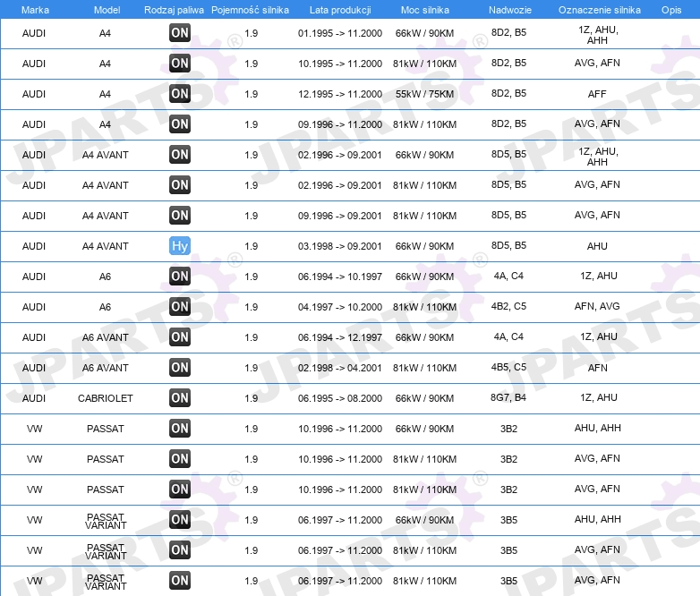Click the Rodzaj paliwa column header
This screenshot has height=596, width=700.
click(x=174, y=10)
